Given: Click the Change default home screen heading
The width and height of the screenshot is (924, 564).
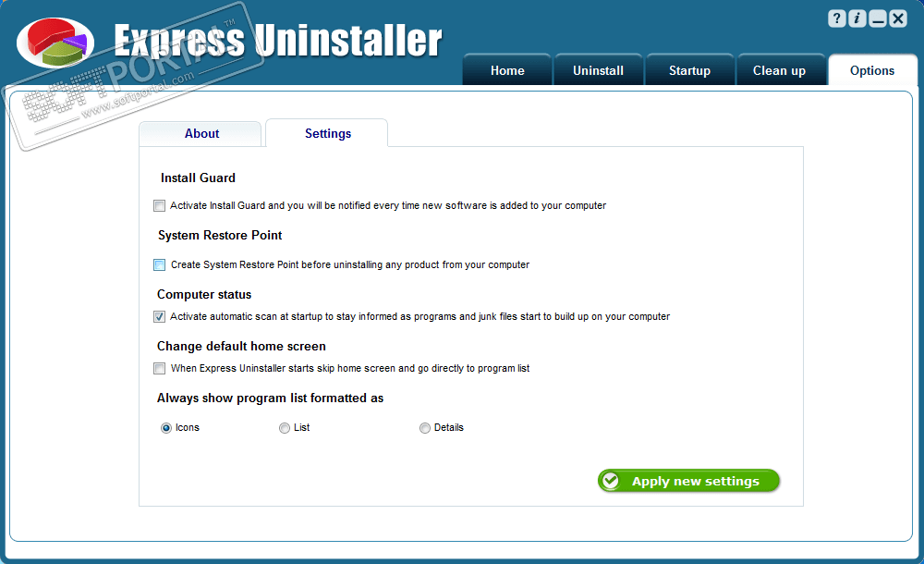Looking at the screenshot, I should [241, 347].
